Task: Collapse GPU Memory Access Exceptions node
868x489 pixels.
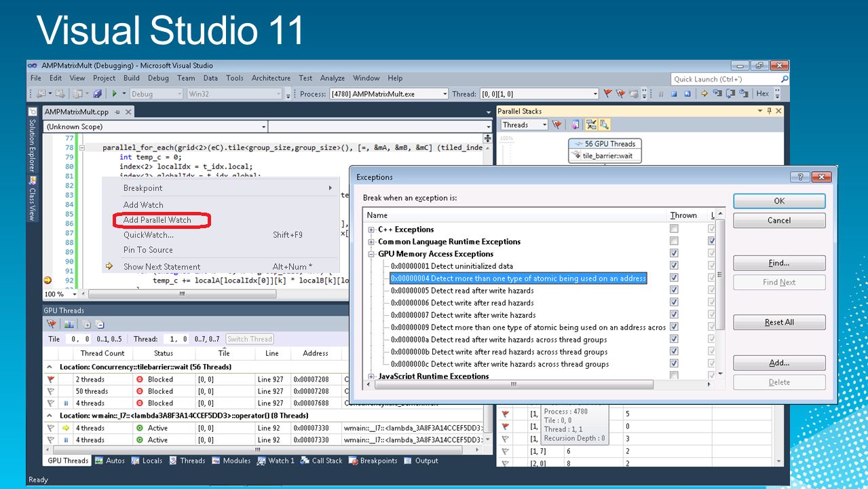Action: 371,254
